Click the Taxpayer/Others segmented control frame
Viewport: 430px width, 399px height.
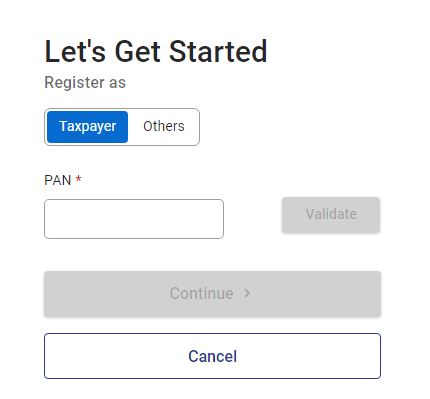coord(122,127)
